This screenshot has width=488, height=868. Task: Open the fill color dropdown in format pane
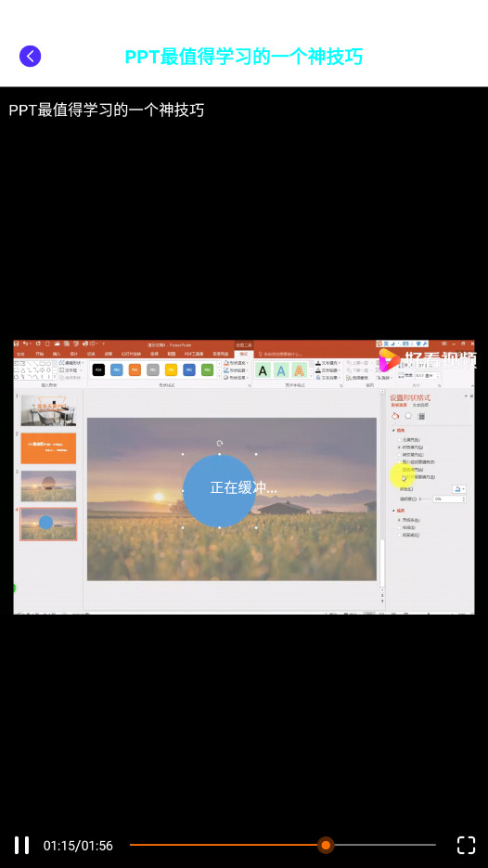459,489
